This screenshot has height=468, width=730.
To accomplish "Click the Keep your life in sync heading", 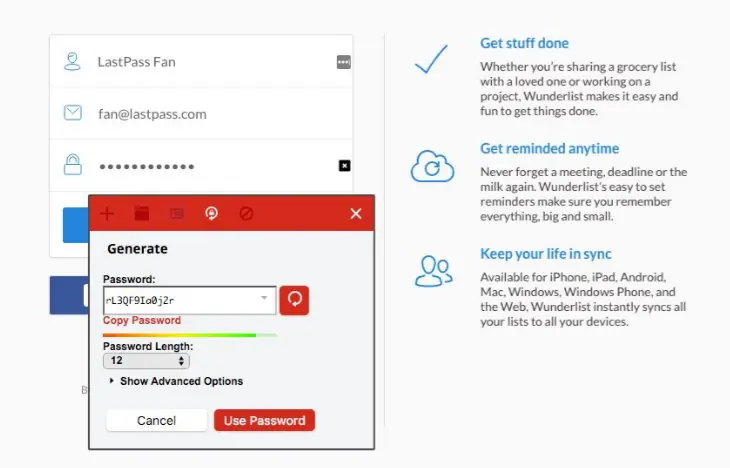I will [x=546, y=254].
